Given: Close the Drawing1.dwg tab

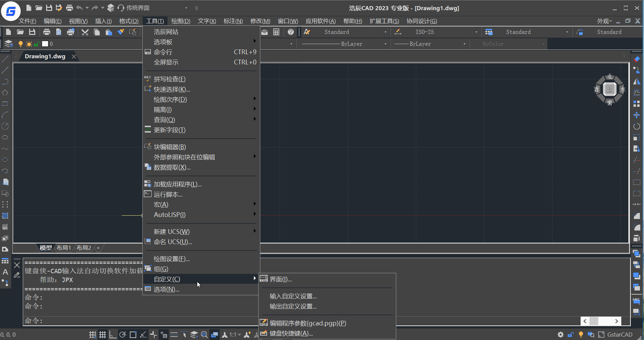Looking at the screenshot, I should click(x=74, y=56).
